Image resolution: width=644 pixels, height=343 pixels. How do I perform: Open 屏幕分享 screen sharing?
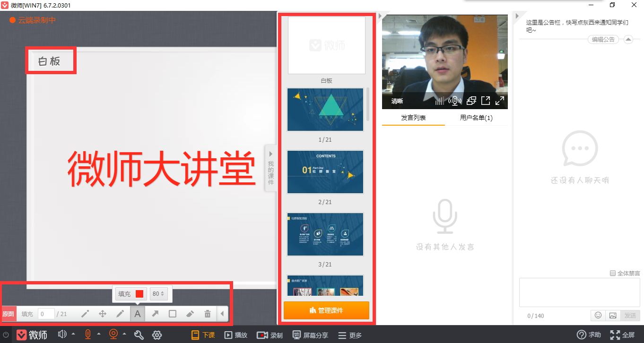coord(310,335)
